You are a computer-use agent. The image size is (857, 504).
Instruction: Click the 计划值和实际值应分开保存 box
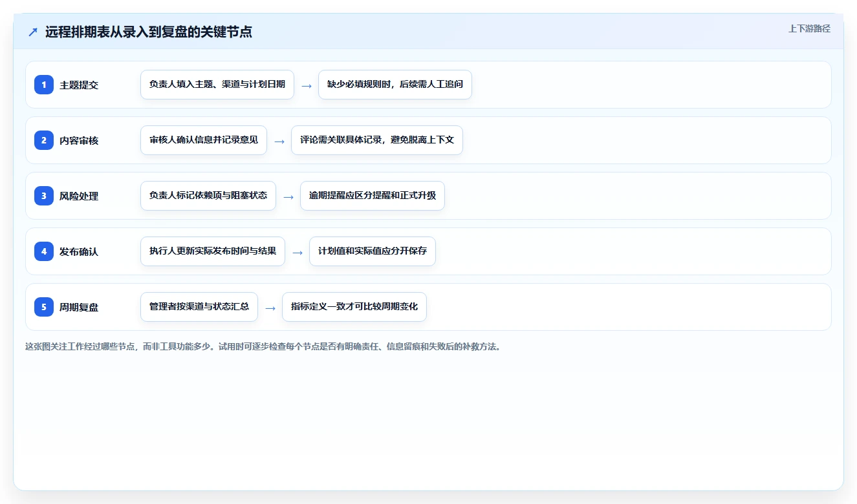click(373, 251)
